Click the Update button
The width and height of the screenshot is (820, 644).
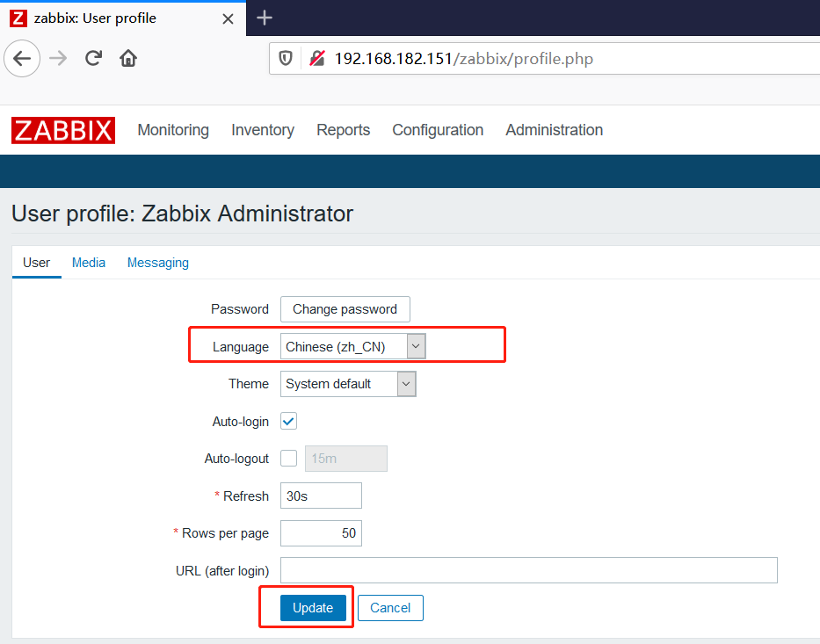tap(313, 608)
